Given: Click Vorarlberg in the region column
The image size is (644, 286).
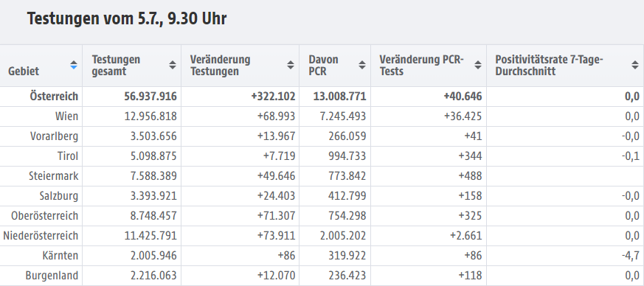Looking at the screenshot, I should coord(54,136).
